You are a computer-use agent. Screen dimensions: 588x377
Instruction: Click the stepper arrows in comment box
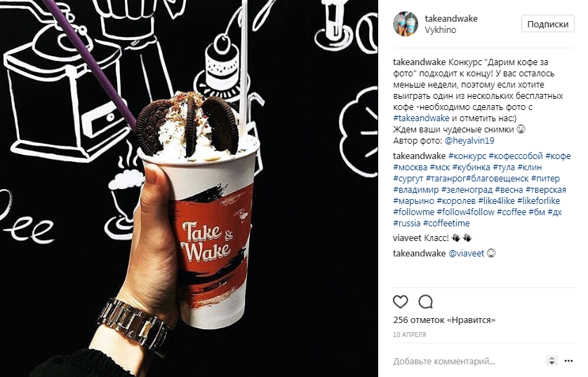(x=552, y=361)
